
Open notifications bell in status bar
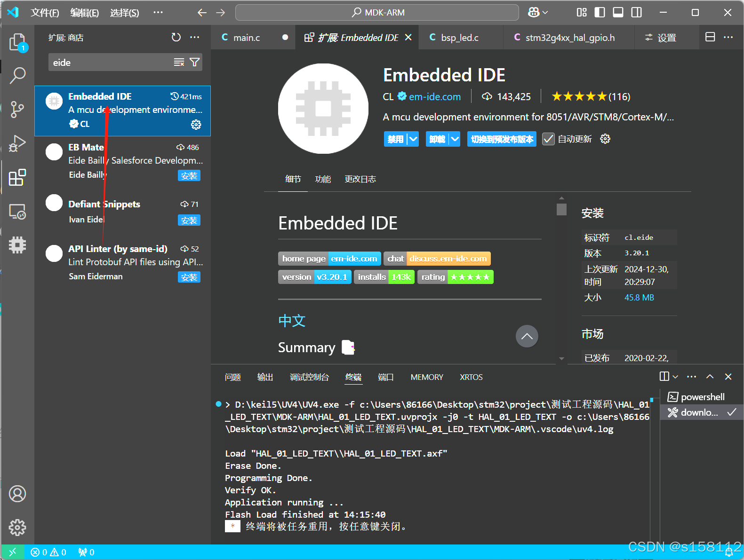[728, 553]
